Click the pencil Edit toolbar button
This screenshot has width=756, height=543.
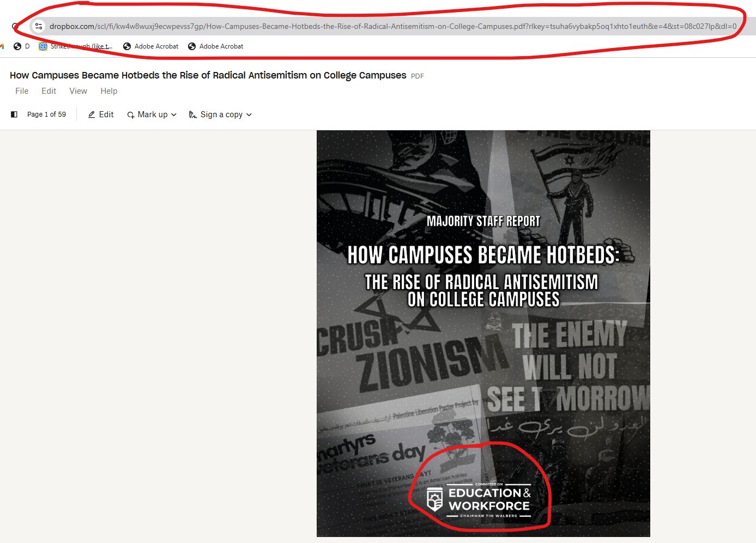pyautogui.click(x=101, y=114)
